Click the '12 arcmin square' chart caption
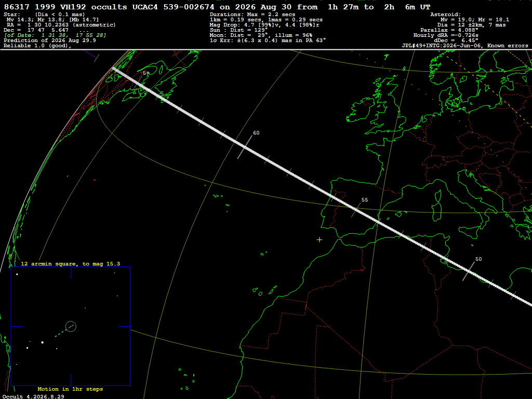532x399 pixels. [x=70, y=263]
